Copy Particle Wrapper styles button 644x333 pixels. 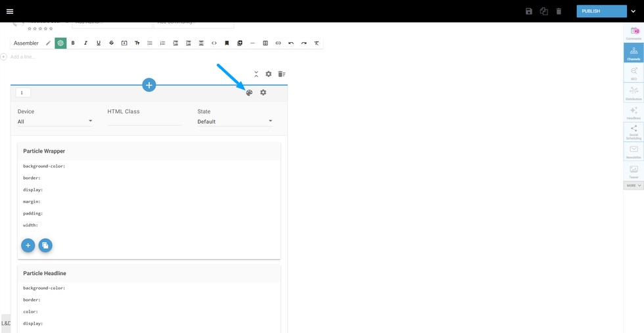tap(45, 245)
